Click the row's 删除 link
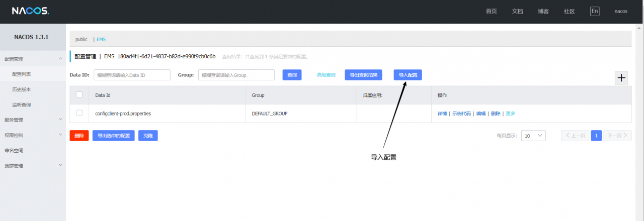 point(496,114)
